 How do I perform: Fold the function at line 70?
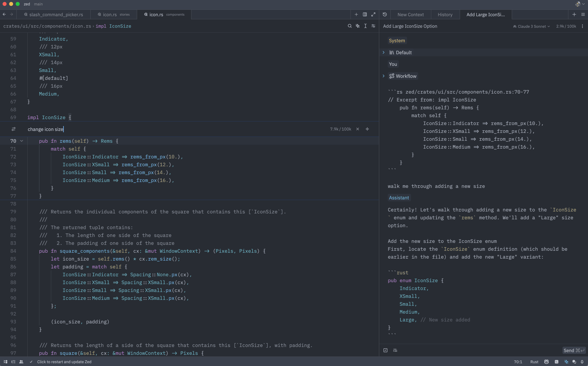tap(22, 141)
